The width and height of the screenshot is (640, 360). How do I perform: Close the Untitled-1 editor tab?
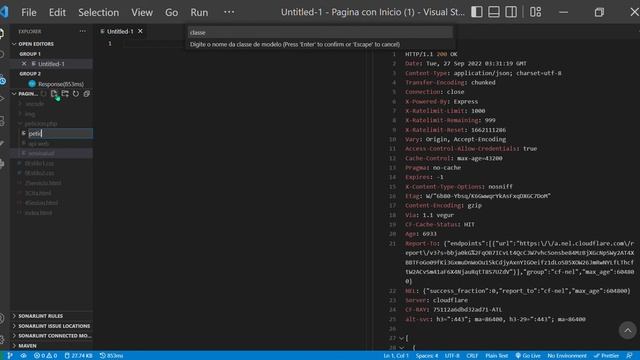pyautogui.click(x=140, y=31)
